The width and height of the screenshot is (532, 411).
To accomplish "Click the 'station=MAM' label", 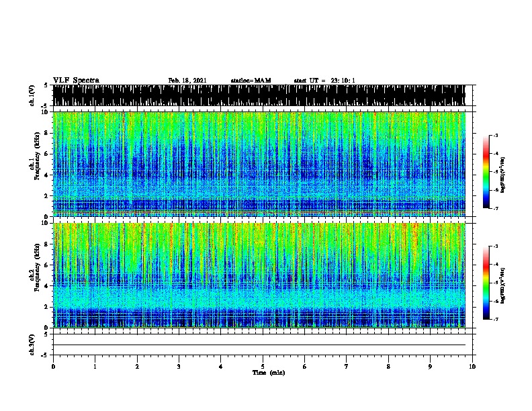I will tap(251, 81).
